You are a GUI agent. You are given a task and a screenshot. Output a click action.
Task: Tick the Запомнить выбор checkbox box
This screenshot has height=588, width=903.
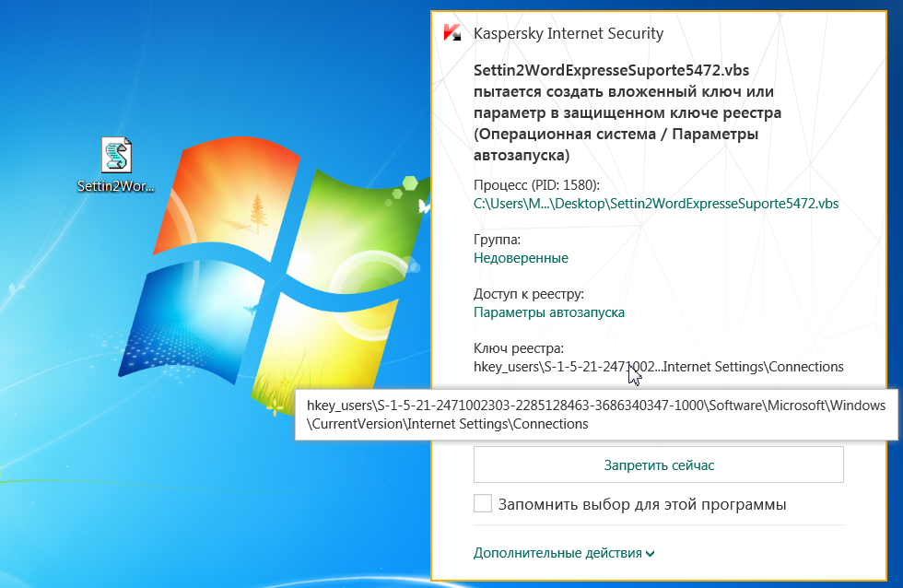(x=483, y=503)
